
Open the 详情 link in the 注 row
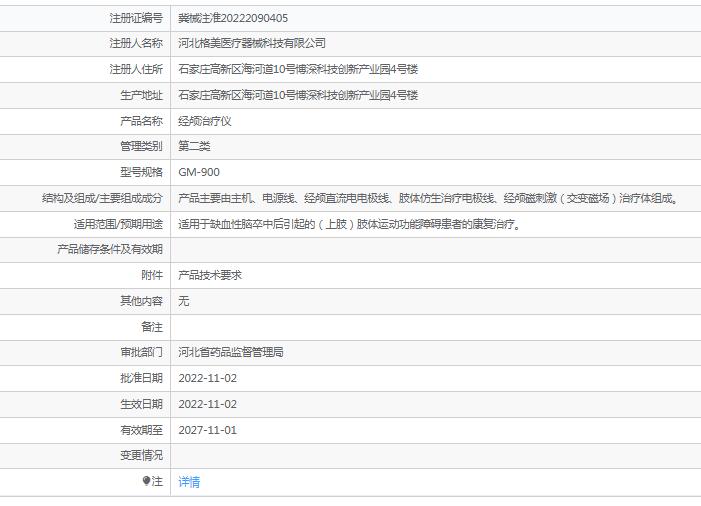[x=189, y=482]
